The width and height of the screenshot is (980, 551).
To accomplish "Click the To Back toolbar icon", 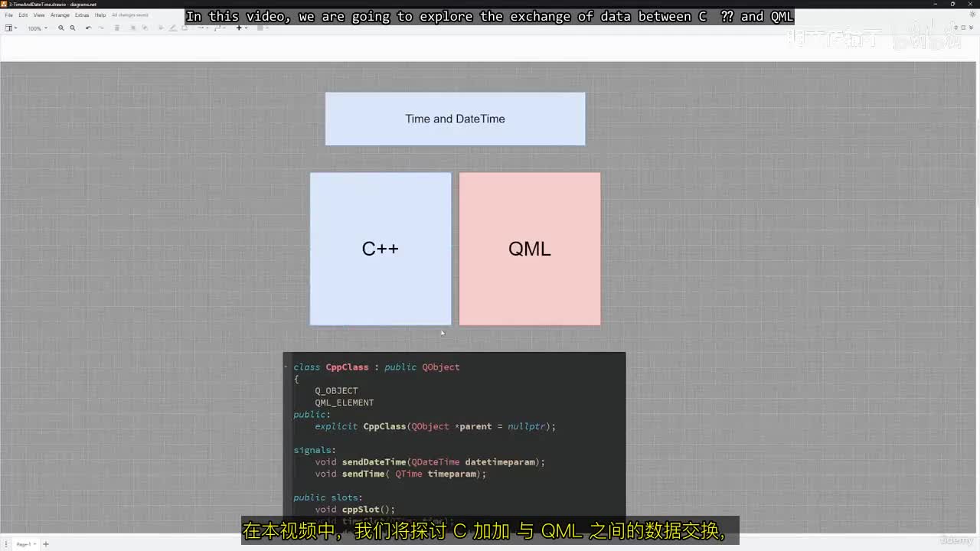I will pyautogui.click(x=144, y=28).
